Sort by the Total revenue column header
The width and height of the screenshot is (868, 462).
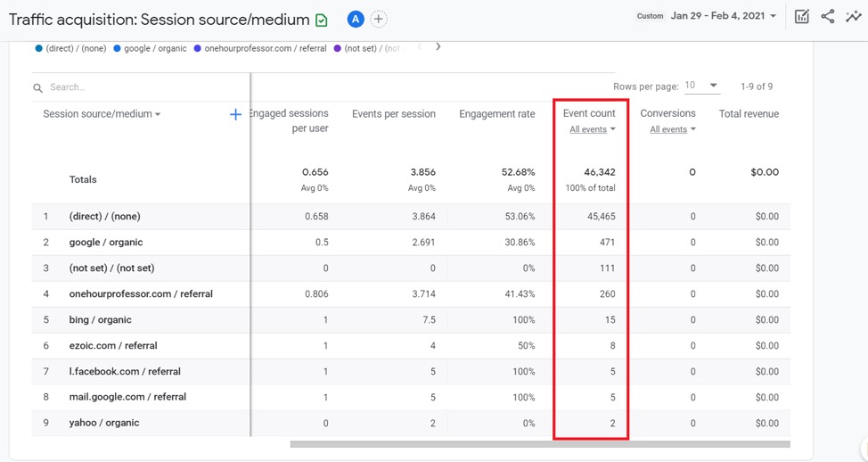(x=749, y=114)
